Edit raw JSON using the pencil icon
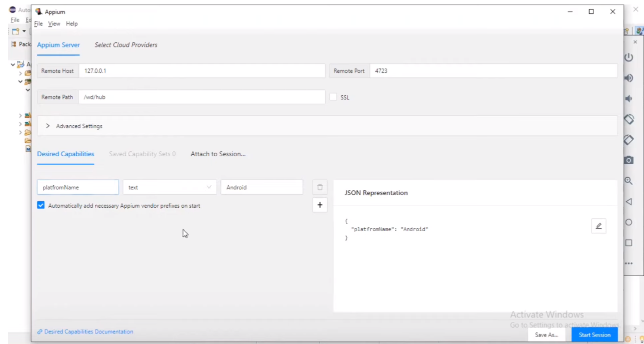This screenshot has height=344, width=644. click(599, 226)
